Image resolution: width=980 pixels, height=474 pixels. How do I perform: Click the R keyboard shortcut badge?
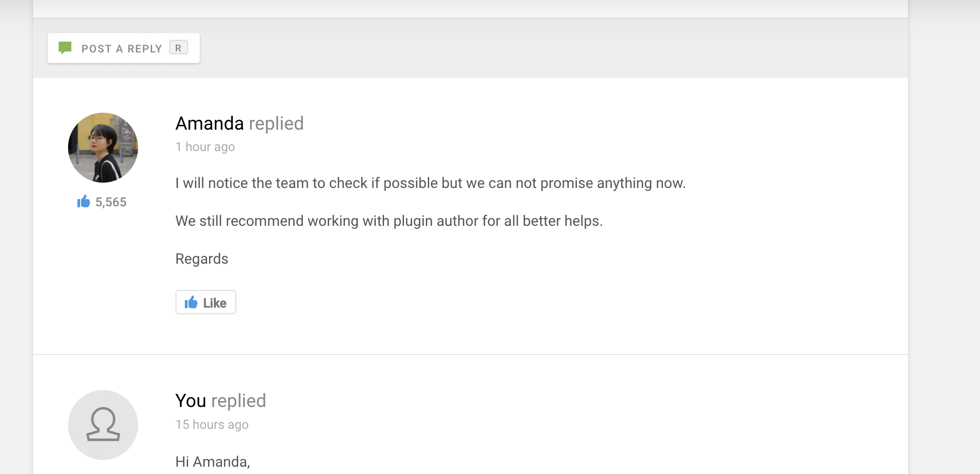(x=178, y=48)
